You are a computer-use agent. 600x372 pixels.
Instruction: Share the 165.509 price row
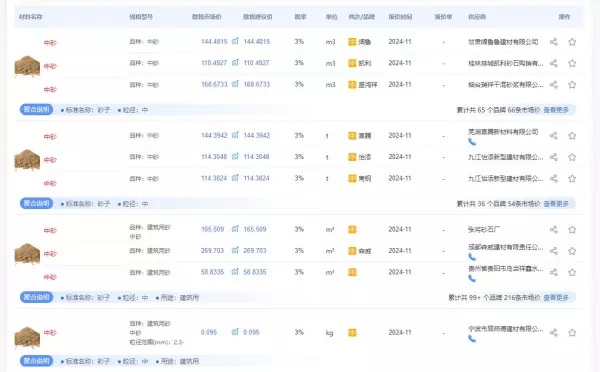coord(553,230)
